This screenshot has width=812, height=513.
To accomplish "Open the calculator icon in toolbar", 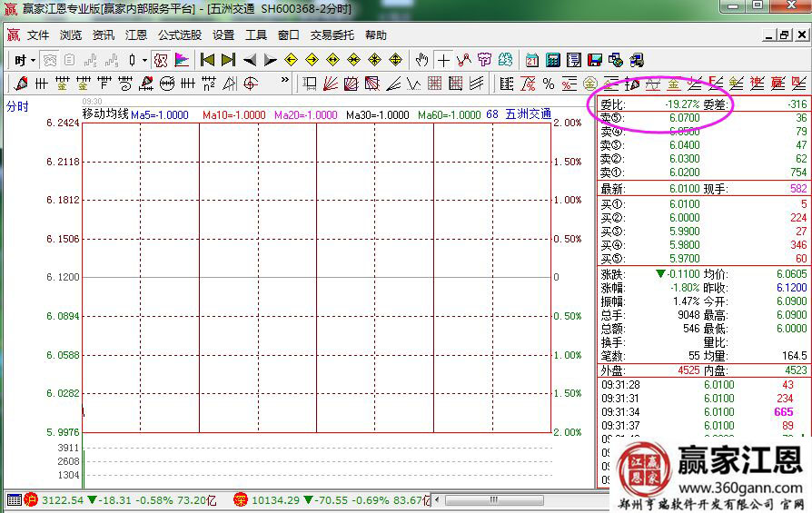I will click(553, 60).
